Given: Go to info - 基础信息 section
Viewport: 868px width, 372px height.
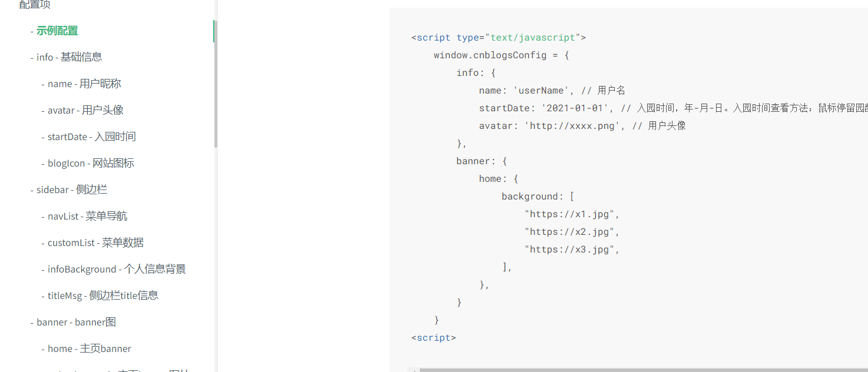Looking at the screenshot, I should pos(69,57).
